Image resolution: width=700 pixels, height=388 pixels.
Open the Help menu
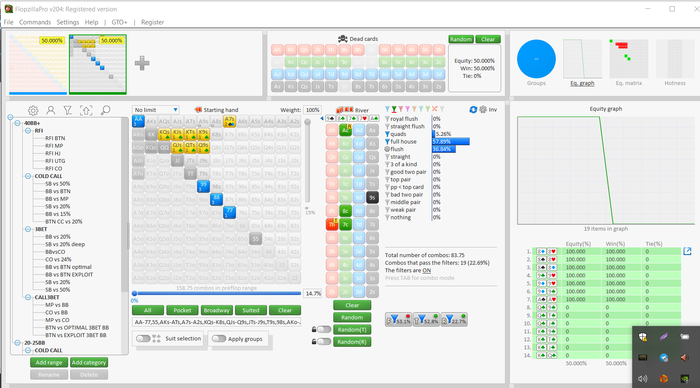click(x=92, y=22)
